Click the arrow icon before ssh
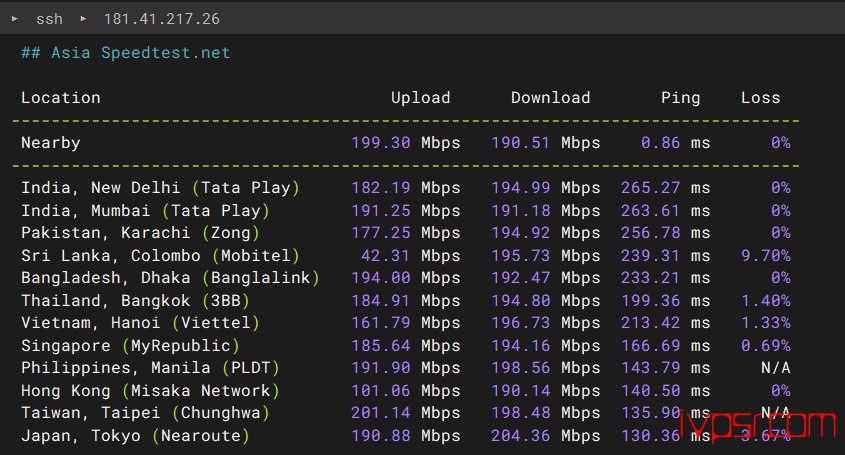Image resolution: width=845 pixels, height=455 pixels. pos(15,19)
